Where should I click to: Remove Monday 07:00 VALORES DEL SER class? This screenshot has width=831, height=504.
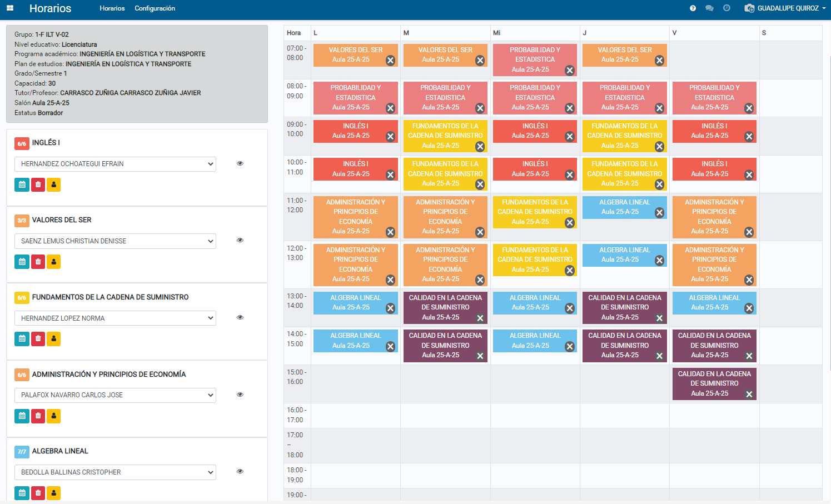390,61
